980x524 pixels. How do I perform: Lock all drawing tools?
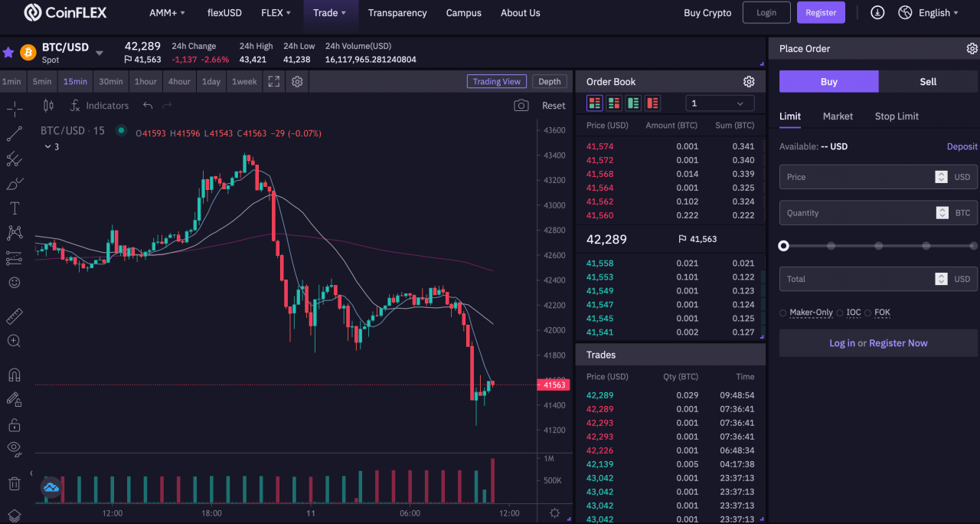pos(14,424)
